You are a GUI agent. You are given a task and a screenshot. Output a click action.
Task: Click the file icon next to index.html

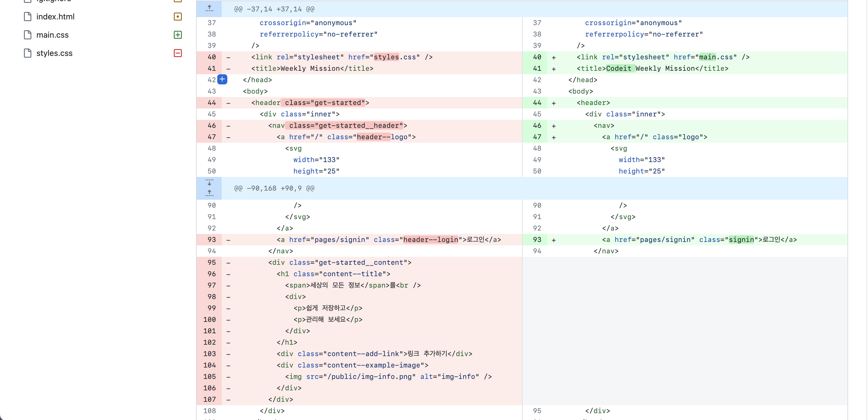point(28,17)
